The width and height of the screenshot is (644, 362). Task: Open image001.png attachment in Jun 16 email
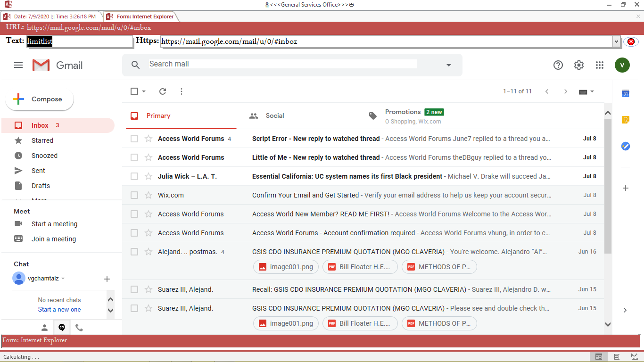(x=286, y=267)
